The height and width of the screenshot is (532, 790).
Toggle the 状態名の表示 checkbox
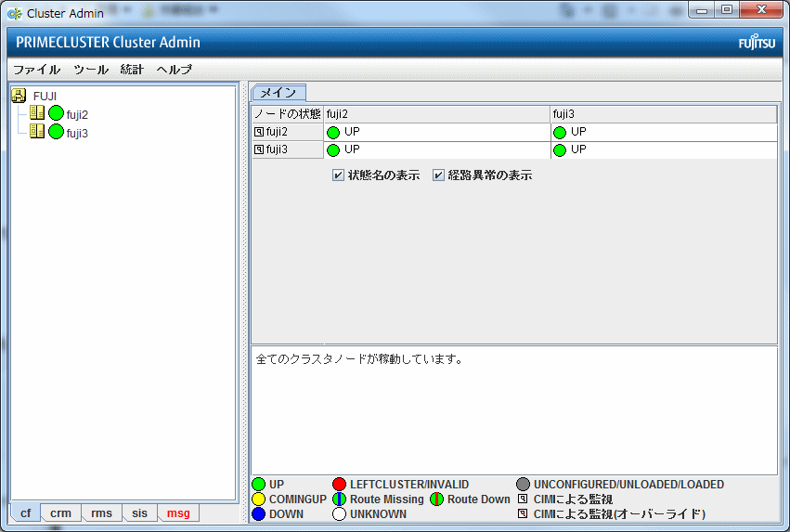click(x=338, y=175)
